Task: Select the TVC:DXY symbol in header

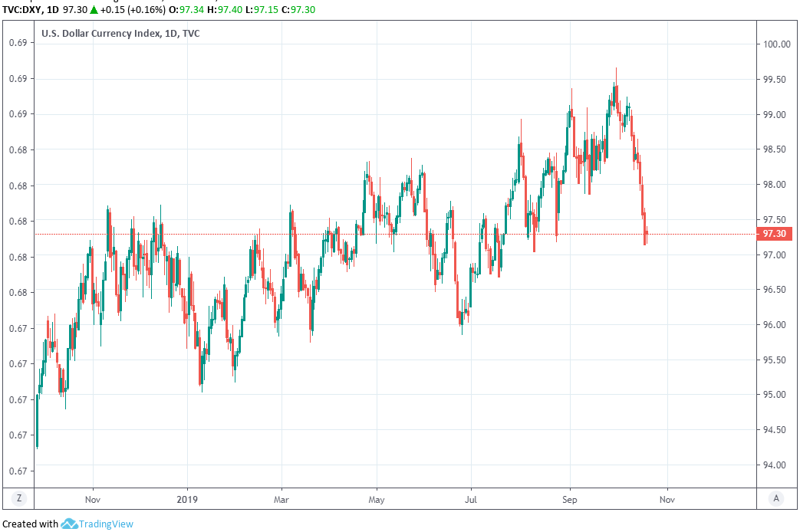Action: coord(22,9)
